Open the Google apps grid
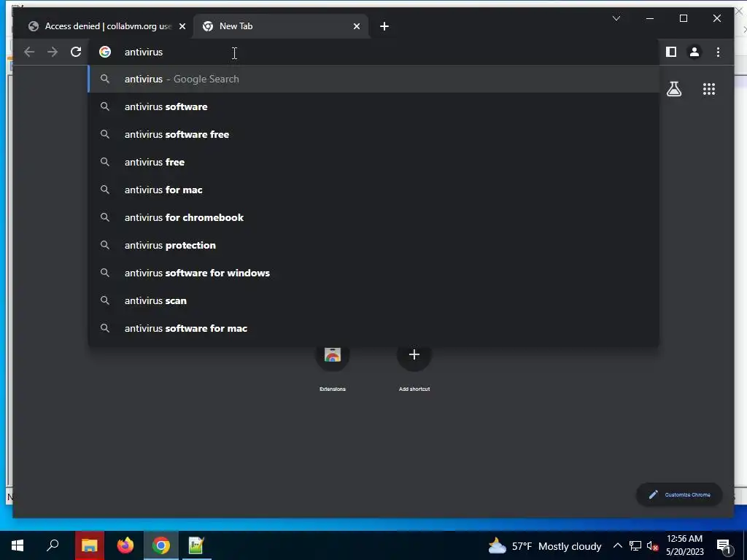The image size is (747, 560). (x=709, y=89)
